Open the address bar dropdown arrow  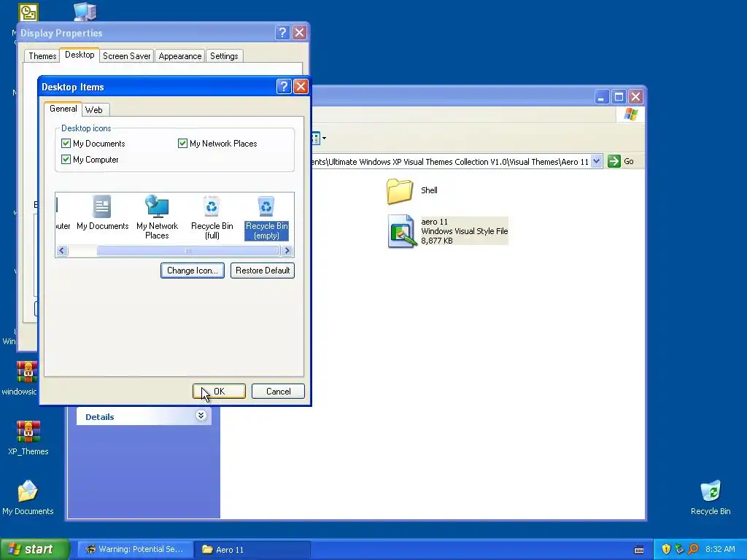(x=597, y=161)
